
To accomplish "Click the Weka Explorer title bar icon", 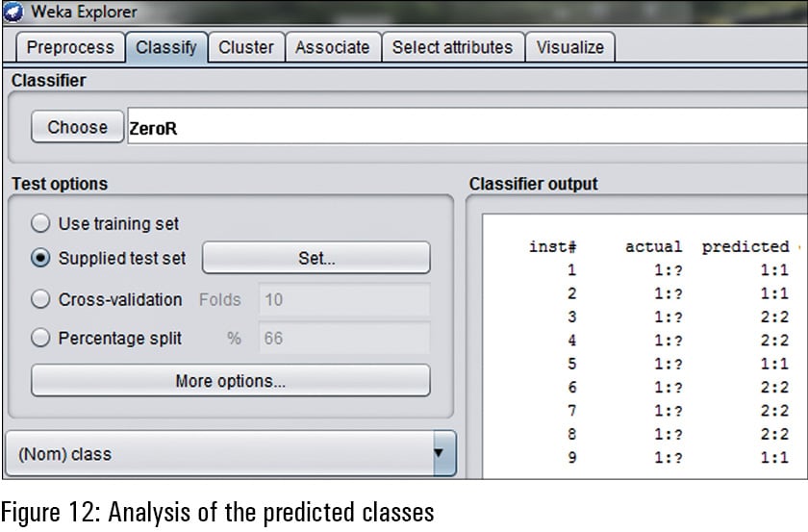I will pos(12,13).
